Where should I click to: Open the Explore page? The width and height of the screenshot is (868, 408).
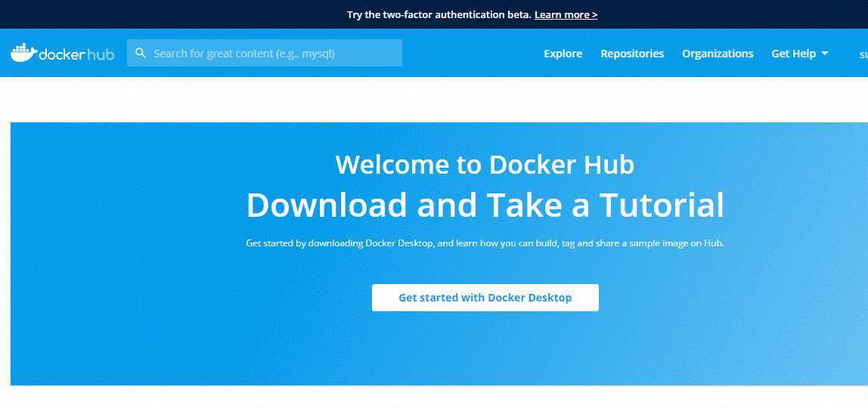(x=563, y=54)
